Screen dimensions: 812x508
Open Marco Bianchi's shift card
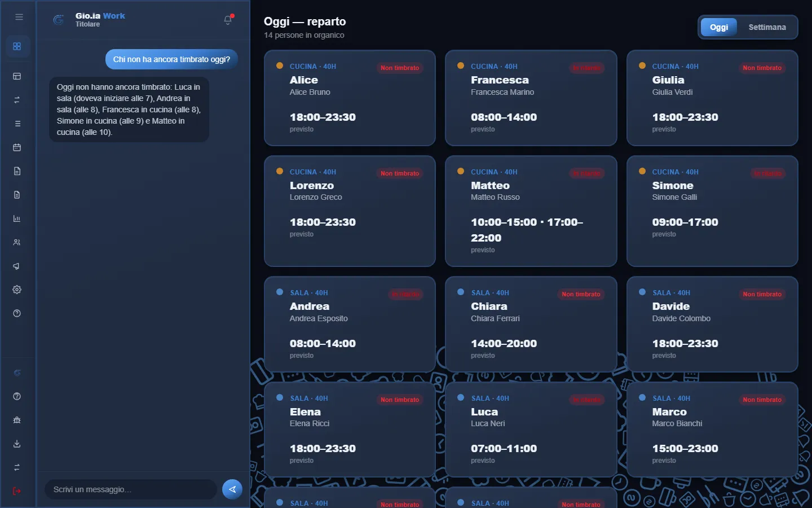coord(712,430)
